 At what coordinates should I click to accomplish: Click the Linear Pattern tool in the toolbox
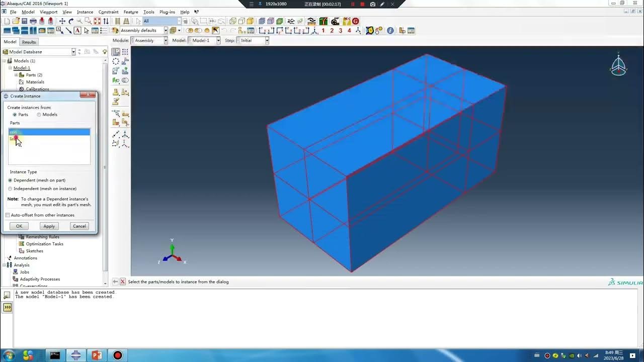tap(125, 51)
